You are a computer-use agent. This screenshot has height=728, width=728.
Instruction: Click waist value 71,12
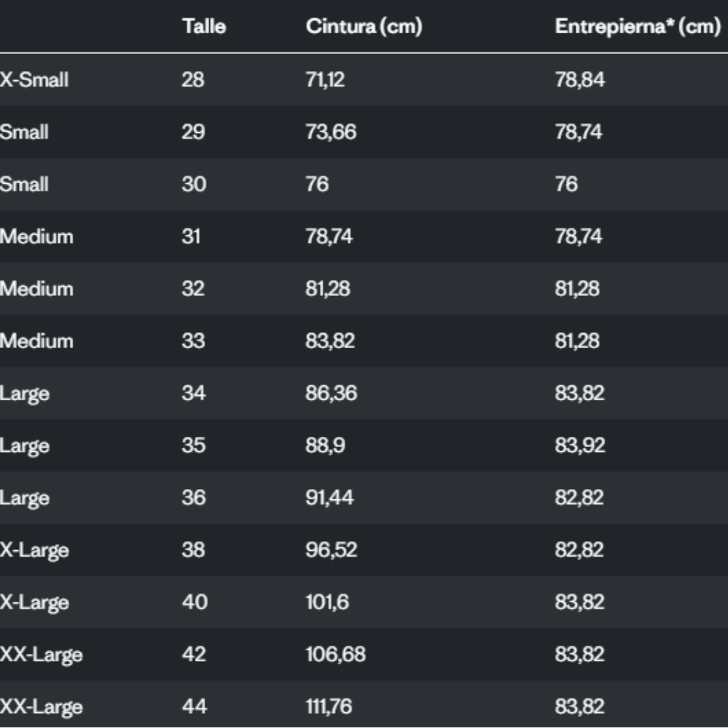pos(325,79)
